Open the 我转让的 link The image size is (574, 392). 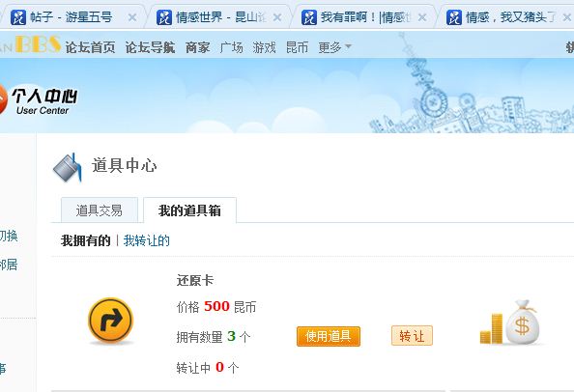click(147, 240)
